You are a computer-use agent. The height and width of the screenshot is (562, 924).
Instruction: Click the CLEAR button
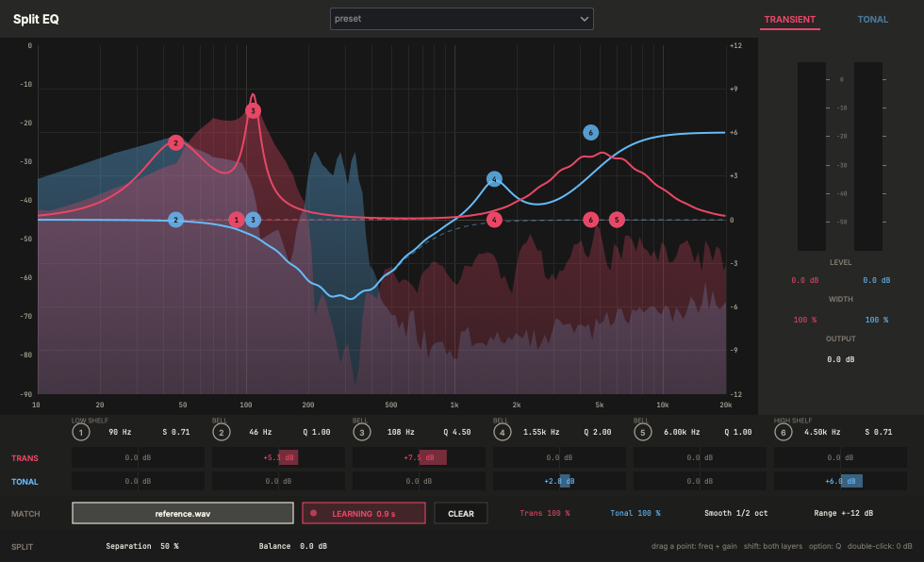click(461, 513)
